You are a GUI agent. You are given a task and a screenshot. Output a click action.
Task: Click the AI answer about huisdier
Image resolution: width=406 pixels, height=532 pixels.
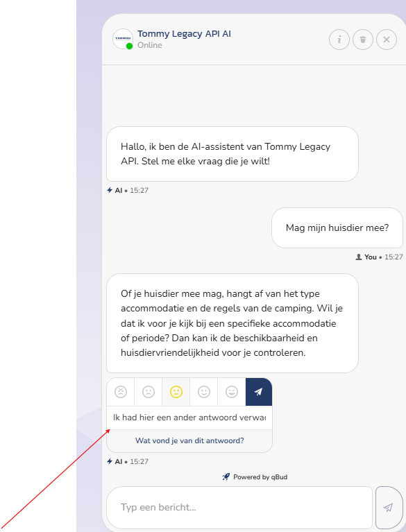pos(232,323)
